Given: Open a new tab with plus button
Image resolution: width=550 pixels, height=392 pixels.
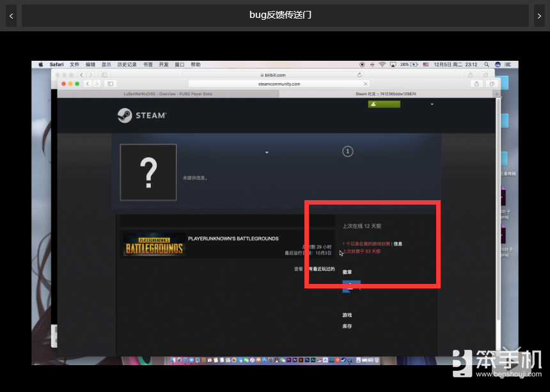Looking at the screenshot, I should pyautogui.click(x=496, y=94).
